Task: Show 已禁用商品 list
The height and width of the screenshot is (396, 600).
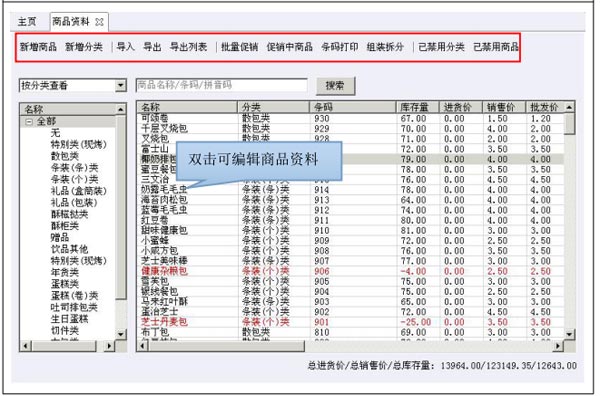Action: (x=496, y=47)
